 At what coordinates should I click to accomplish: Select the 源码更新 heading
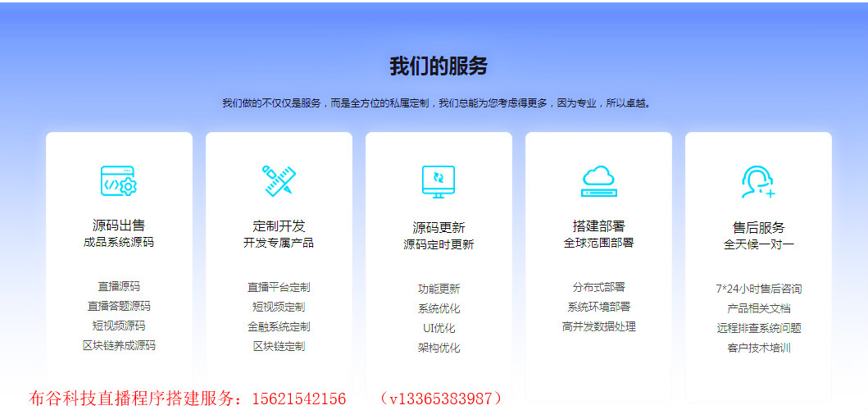(x=439, y=227)
